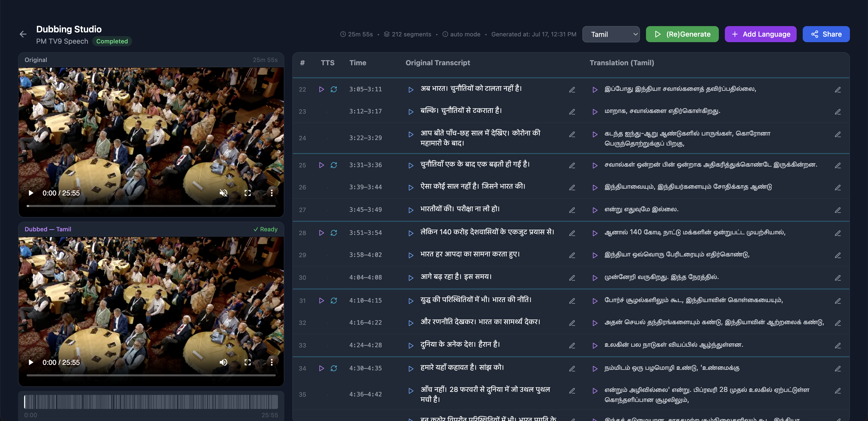
Task: Seek on the Original video progress bar
Action: [x=151, y=206]
